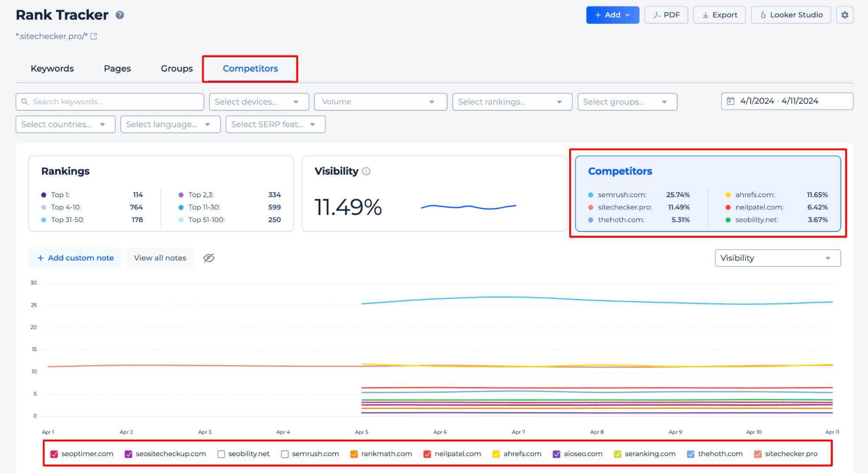Viewport: 868px width, 474px height.
Task: Toggle the sitechecker.pro legend checkbox
Action: [758, 454]
